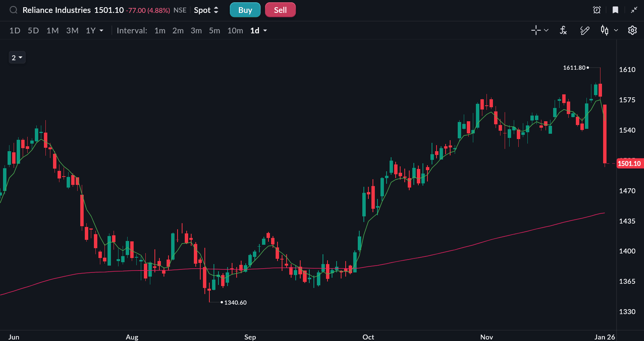
Task: Expand the Spot segment selector
Action: (206, 10)
